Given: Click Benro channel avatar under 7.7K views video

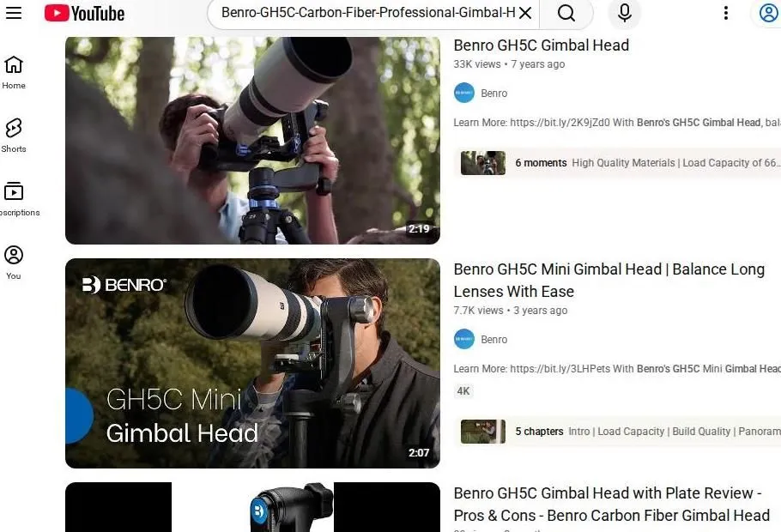Looking at the screenshot, I should tap(463, 339).
